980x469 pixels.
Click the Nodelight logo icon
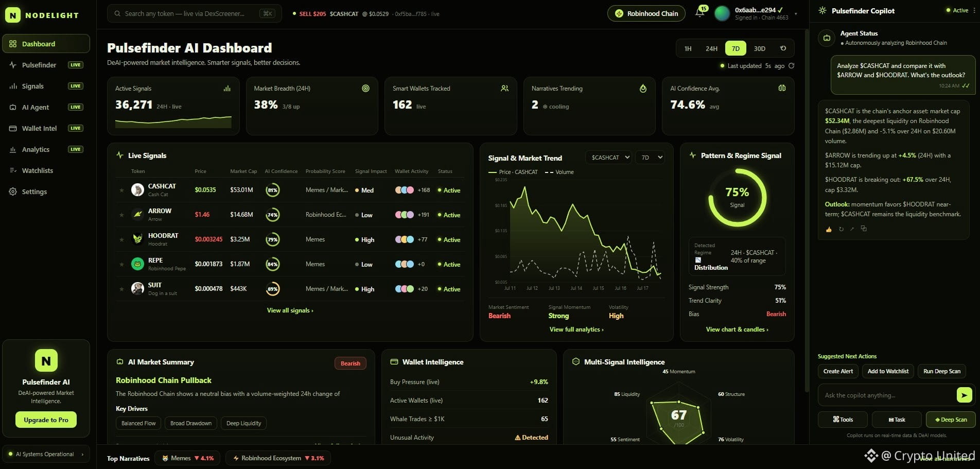(13, 15)
